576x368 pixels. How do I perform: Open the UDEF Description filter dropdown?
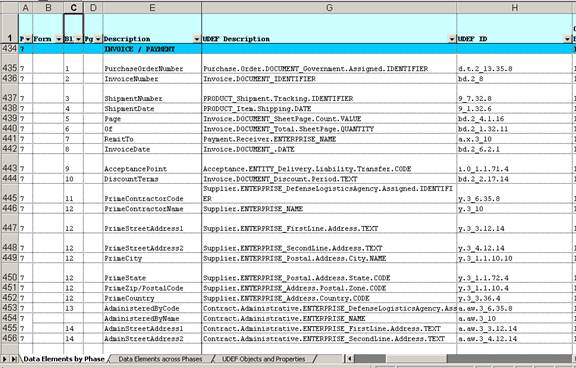[452, 39]
